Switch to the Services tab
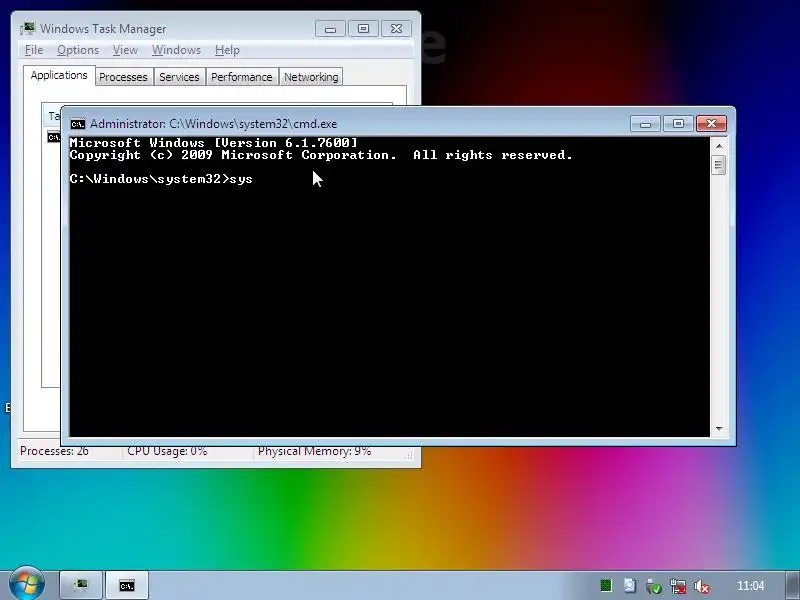This screenshot has width=800, height=600. (179, 77)
